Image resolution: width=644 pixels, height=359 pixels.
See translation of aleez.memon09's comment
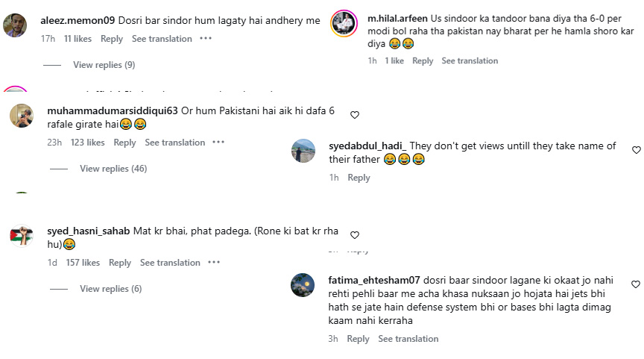coord(162,39)
